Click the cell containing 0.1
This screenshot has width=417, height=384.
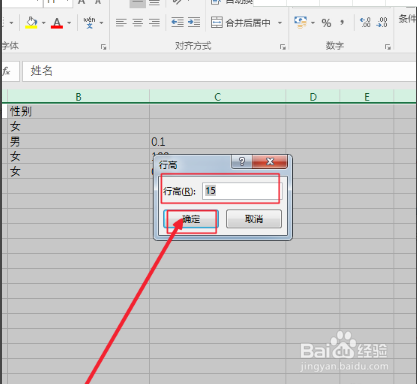[x=218, y=142]
